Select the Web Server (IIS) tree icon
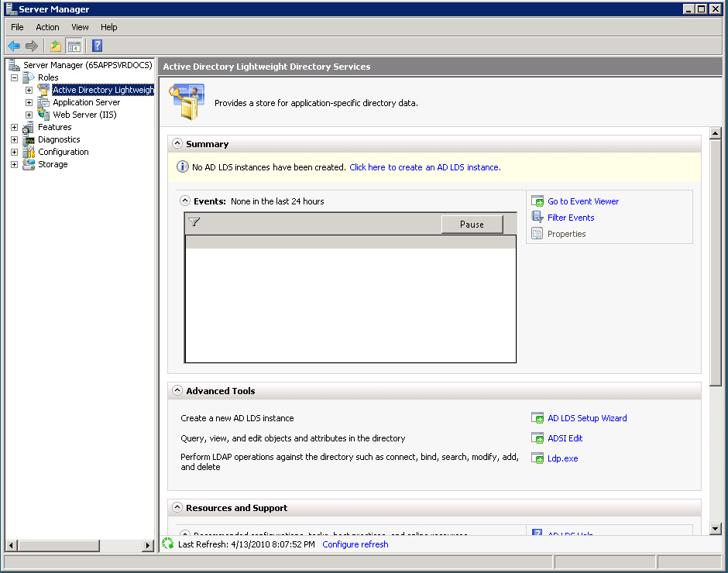728x573 pixels. [43, 115]
